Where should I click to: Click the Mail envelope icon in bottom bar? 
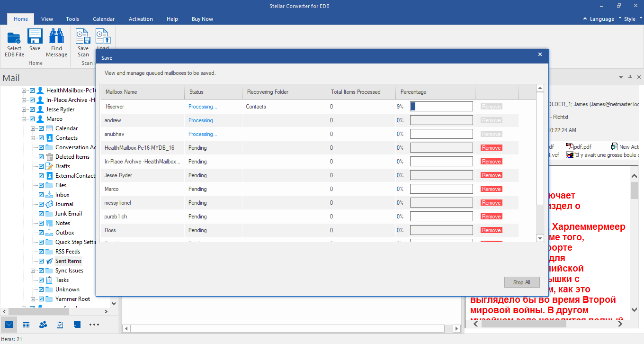pyautogui.click(x=9, y=325)
